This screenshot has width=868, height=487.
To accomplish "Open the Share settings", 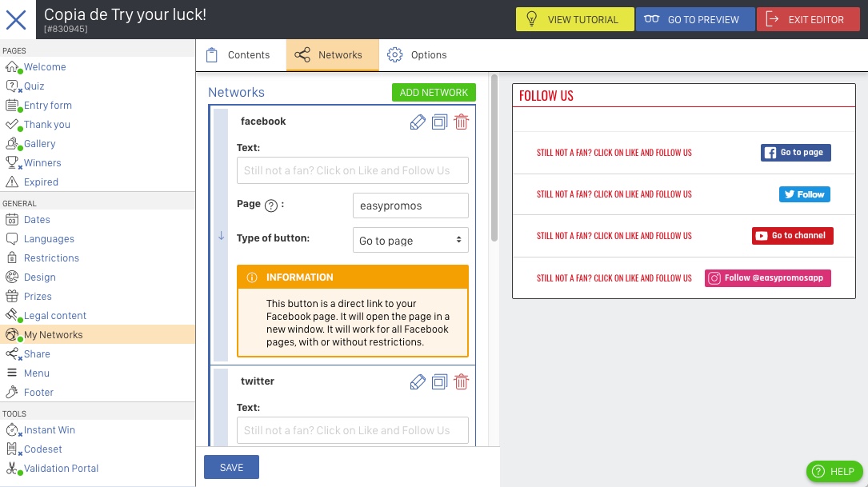I will [x=37, y=354].
